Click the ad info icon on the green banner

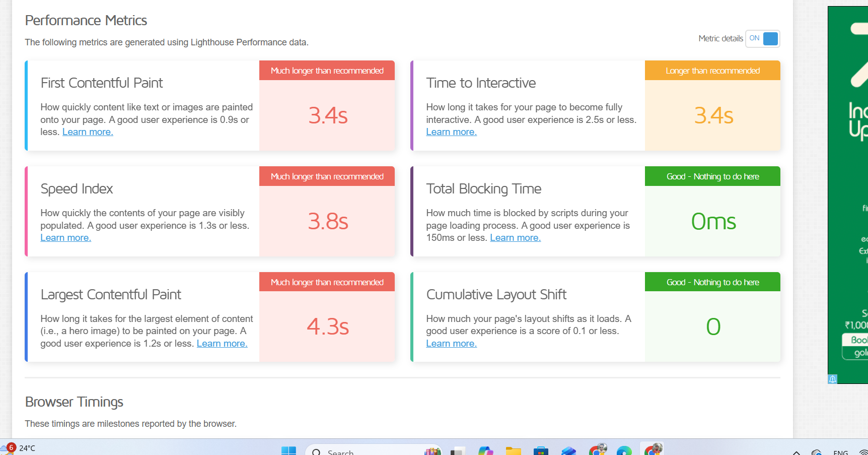[833, 379]
